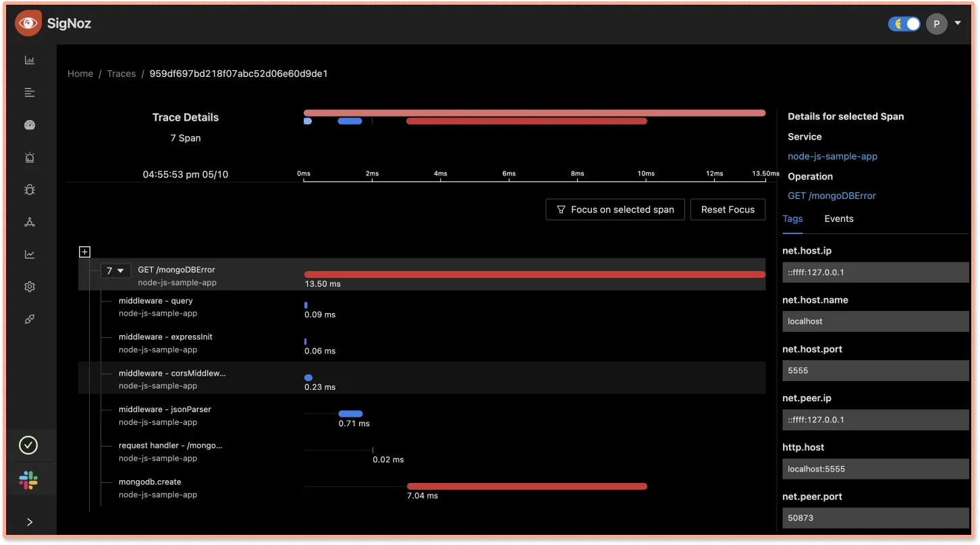Switch to the Tags tab
The image size is (980, 545).
tap(792, 219)
